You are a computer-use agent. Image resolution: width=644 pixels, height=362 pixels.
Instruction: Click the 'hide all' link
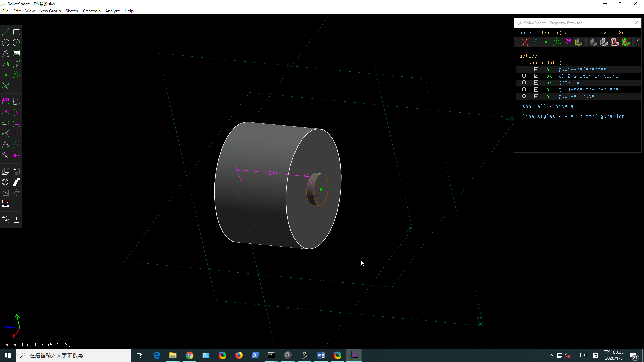(567, 106)
